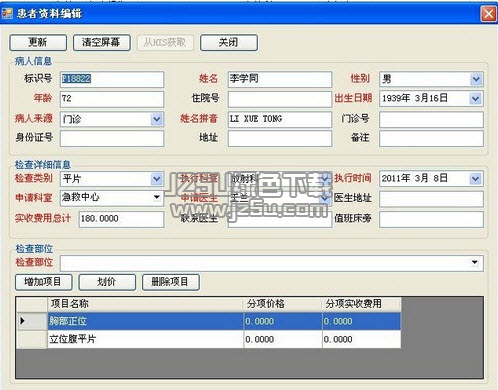
Task: Click the empty 地址 field
Action: coord(280,138)
